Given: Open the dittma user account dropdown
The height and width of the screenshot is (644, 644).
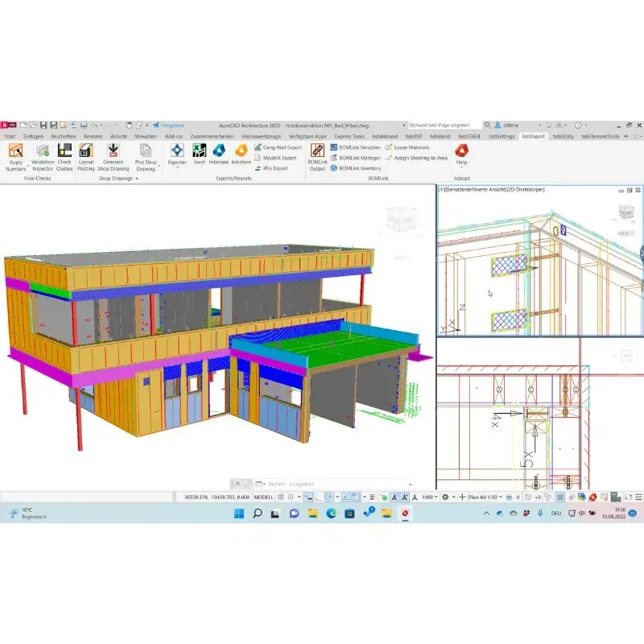Looking at the screenshot, I should 518,126.
